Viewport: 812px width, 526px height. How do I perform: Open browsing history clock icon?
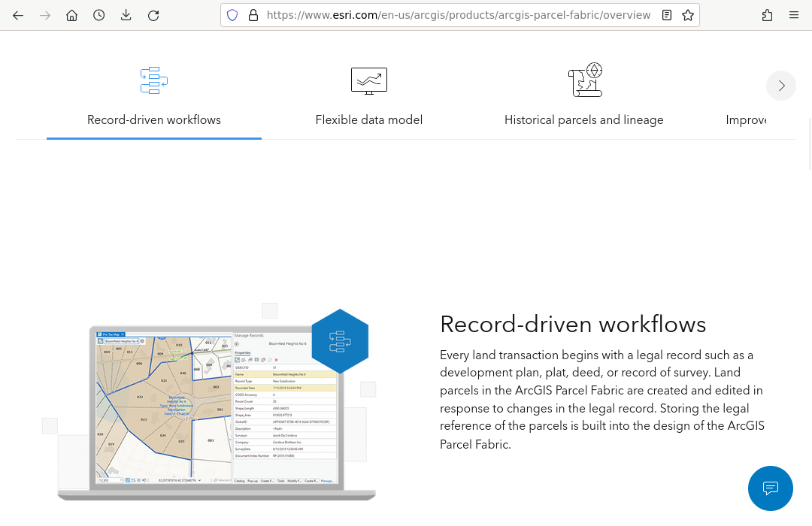point(99,15)
